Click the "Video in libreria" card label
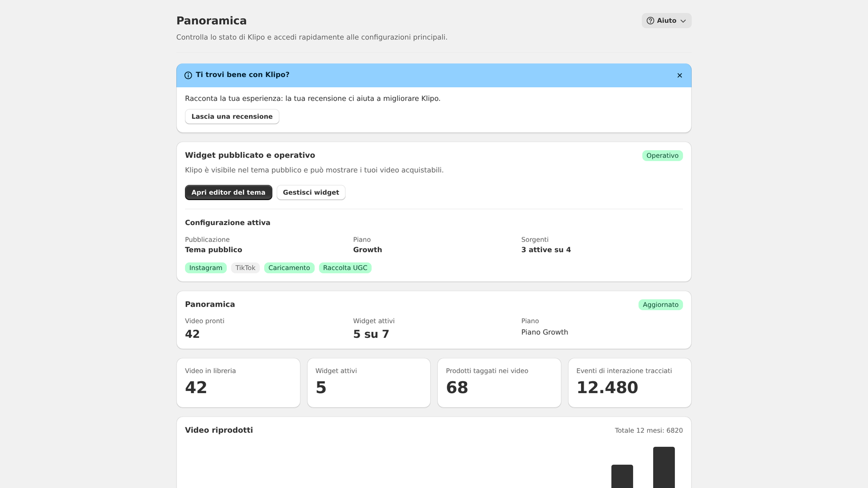 tap(210, 371)
